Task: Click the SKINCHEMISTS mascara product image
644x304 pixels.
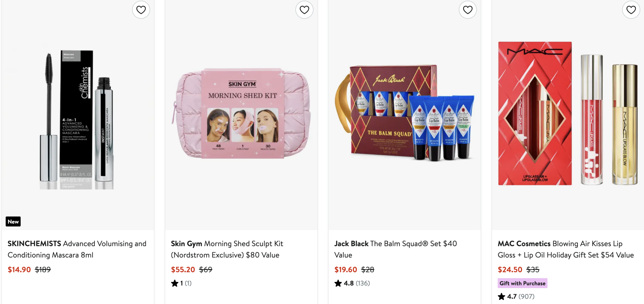Action: [x=77, y=118]
